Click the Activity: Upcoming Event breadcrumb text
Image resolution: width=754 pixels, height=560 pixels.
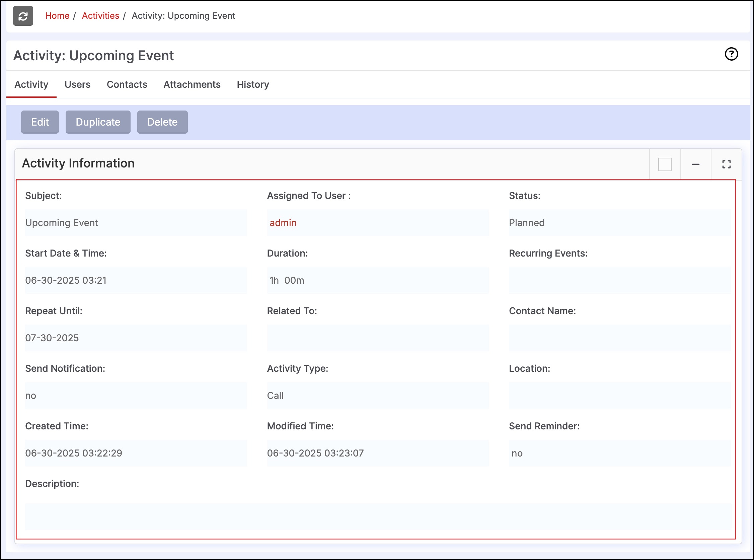pyautogui.click(x=183, y=16)
